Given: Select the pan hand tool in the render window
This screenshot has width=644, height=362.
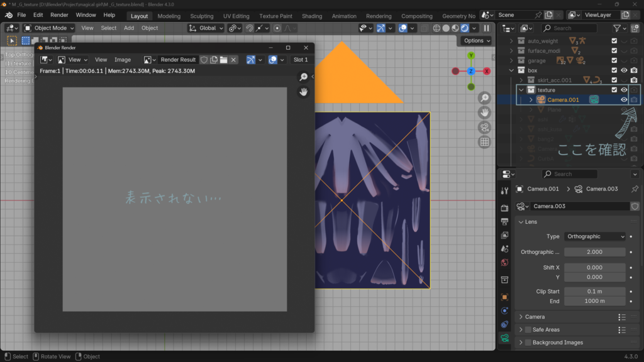Looking at the screenshot, I should (304, 92).
